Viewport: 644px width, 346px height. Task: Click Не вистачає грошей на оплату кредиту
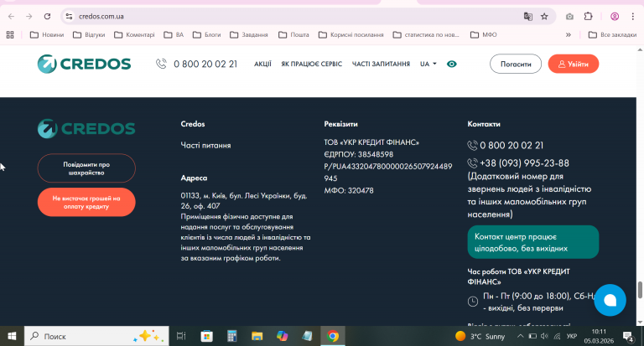86,202
